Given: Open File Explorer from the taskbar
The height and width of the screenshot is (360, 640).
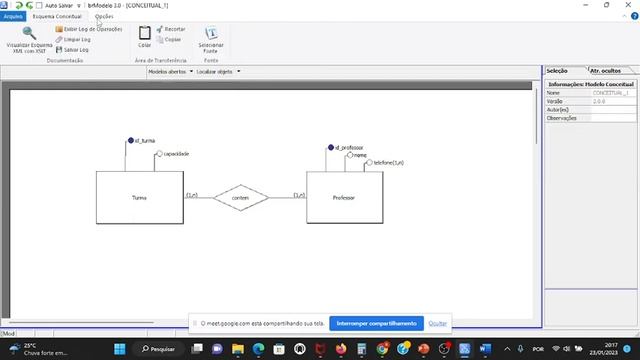Looking at the screenshot, I should click(x=238, y=349).
